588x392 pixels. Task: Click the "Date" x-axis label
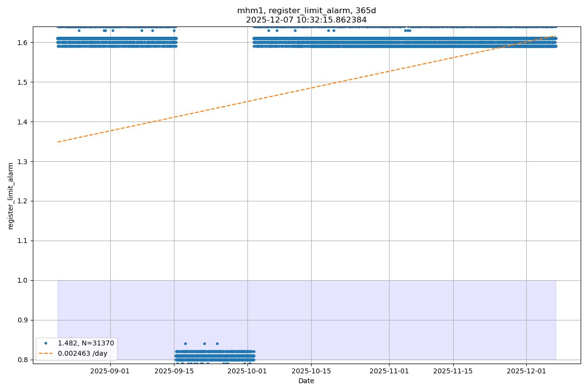click(306, 381)
